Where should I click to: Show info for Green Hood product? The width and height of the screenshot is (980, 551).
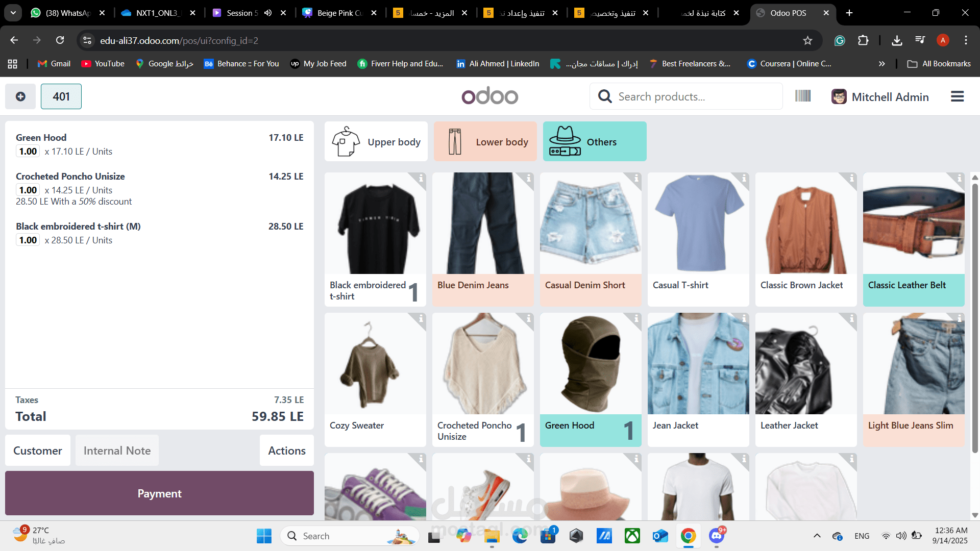tap(636, 318)
